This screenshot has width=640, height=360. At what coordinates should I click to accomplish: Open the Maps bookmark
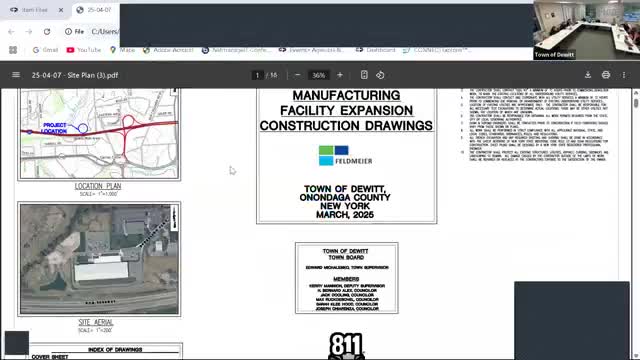coord(122,50)
